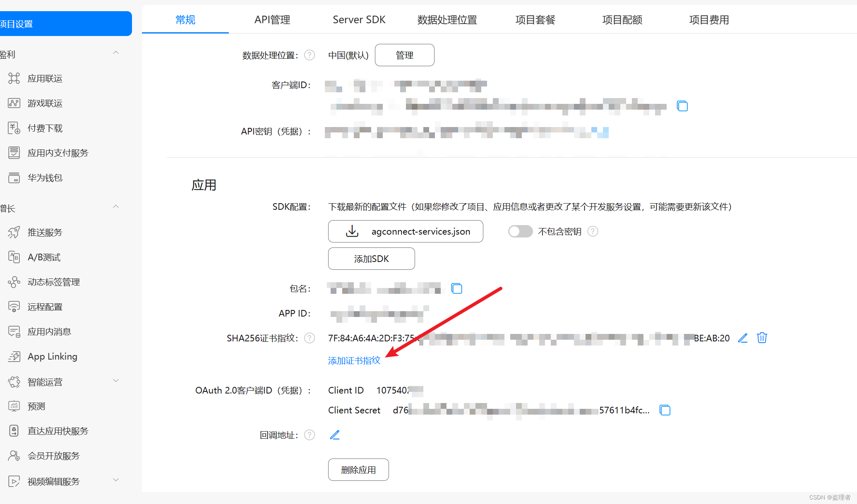
Task: Copy the 客户端ID value
Action: (682, 106)
